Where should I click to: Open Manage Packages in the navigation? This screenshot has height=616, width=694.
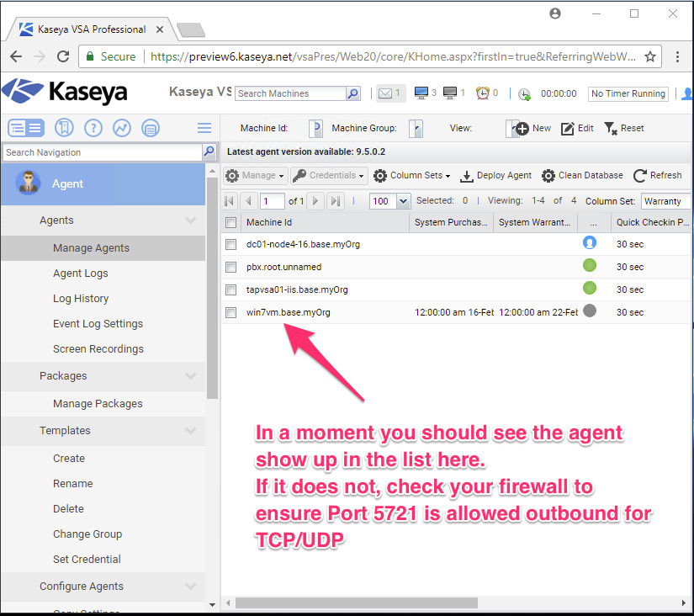click(103, 403)
